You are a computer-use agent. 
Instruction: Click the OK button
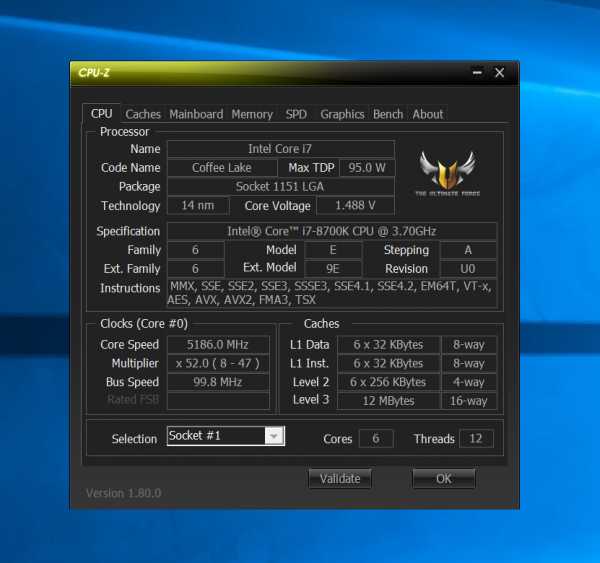pos(444,478)
